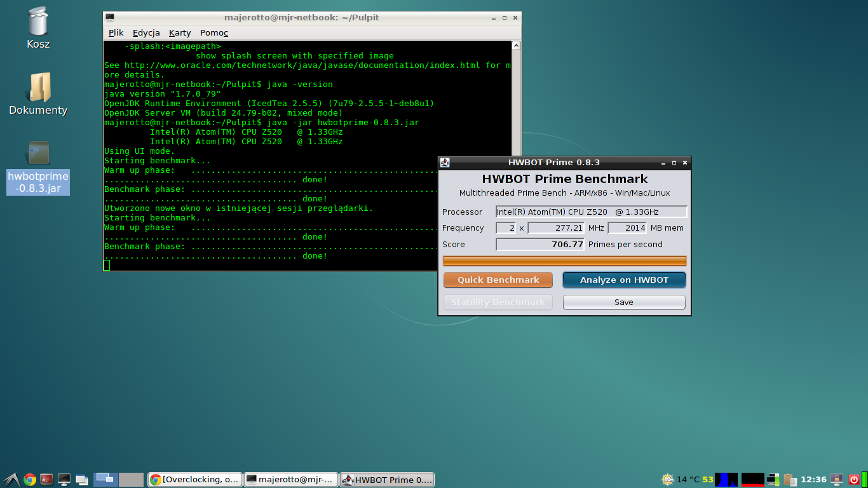Minimize the HWBOT Prime window
868x488 pixels.
(663, 163)
